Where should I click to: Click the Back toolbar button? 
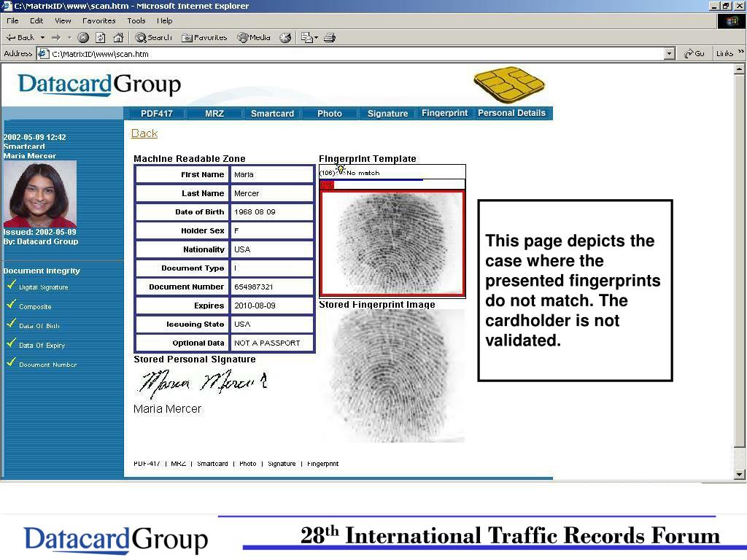[x=20, y=38]
